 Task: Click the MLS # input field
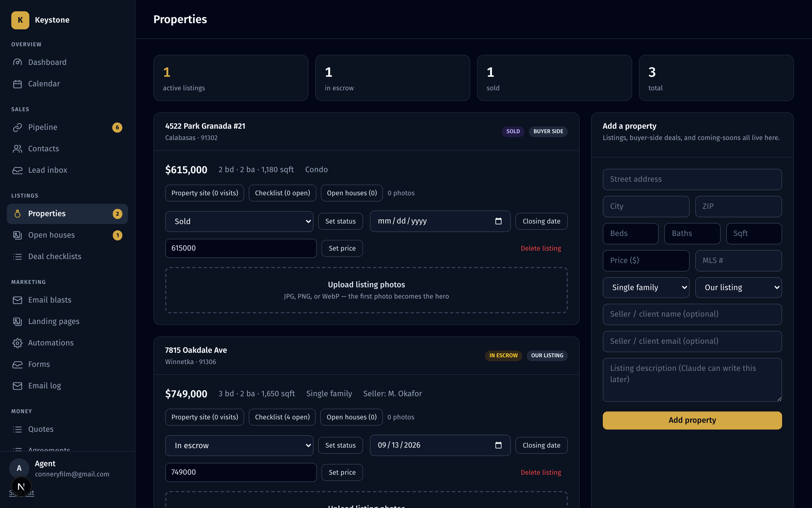coord(738,261)
